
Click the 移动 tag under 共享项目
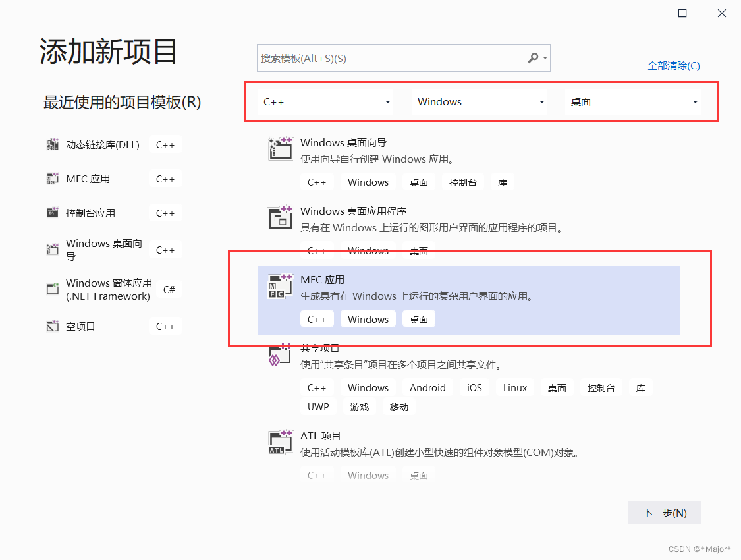pos(399,407)
